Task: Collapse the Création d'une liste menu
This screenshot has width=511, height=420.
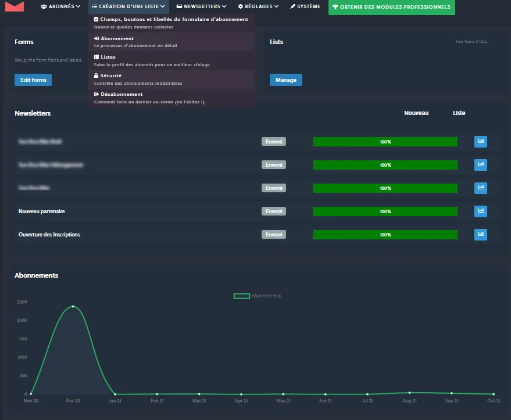Action: (x=128, y=7)
